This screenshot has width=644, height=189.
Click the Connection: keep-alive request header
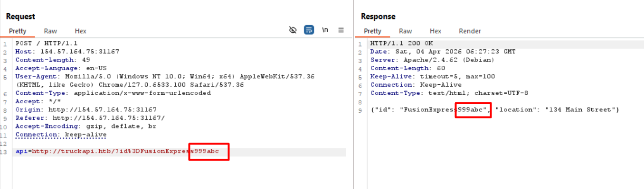click(61, 135)
